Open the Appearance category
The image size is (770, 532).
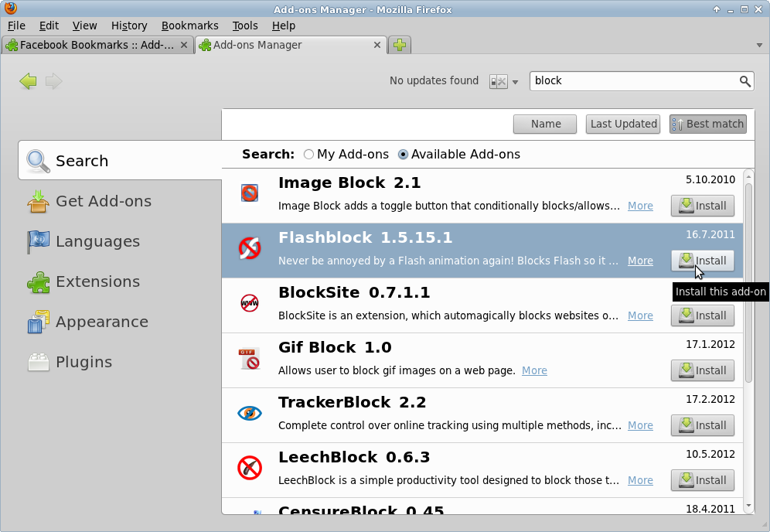(x=120, y=322)
